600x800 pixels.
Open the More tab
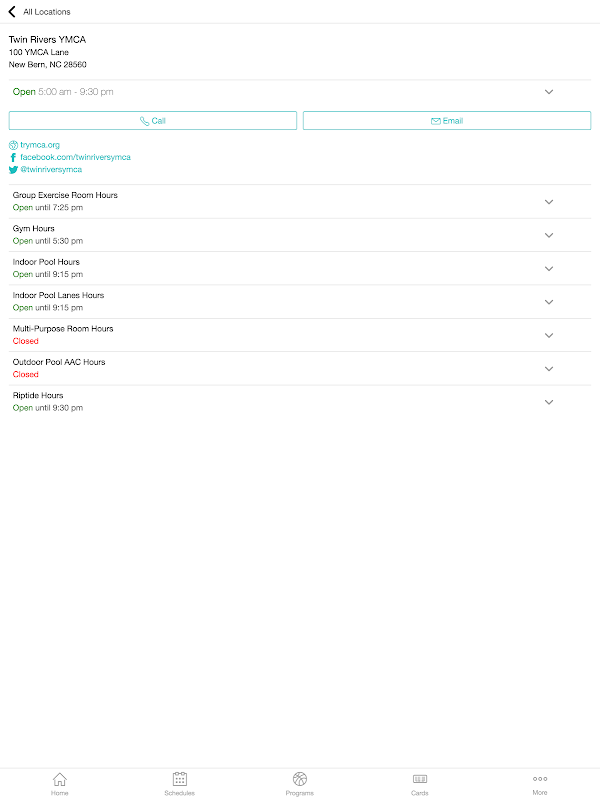(x=540, y=784)
